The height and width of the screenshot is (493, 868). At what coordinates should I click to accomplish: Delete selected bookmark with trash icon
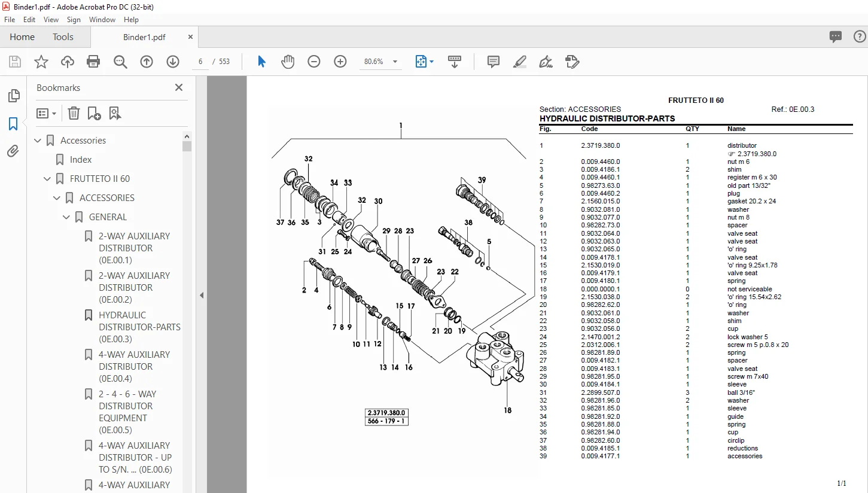pyautogui.click(x=74, y=113)
